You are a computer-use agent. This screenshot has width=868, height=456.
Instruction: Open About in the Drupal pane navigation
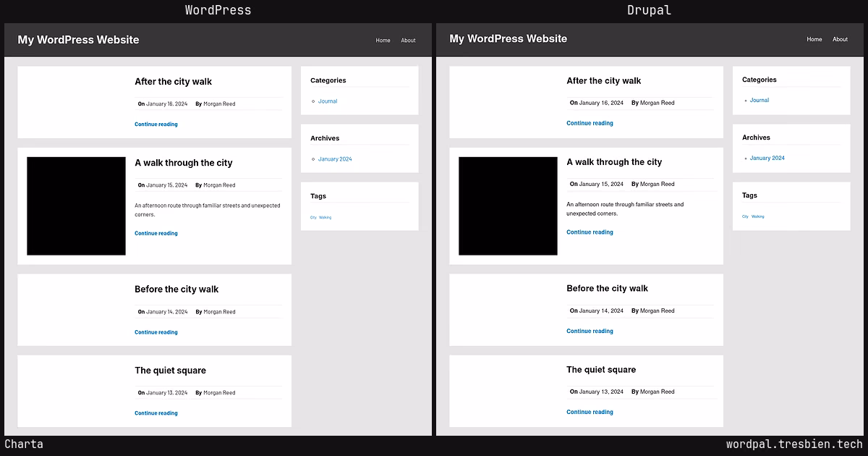(x=840, y=39)
